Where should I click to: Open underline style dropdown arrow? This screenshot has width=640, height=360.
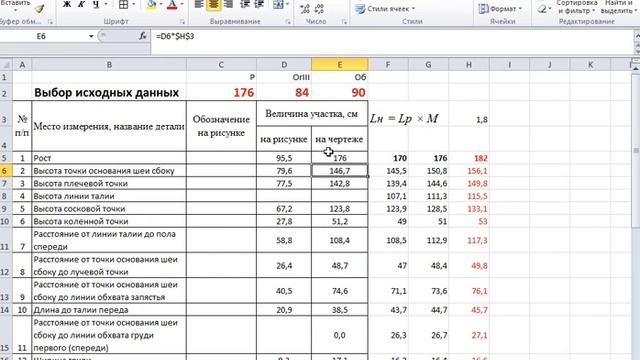(x=106, y=4)
